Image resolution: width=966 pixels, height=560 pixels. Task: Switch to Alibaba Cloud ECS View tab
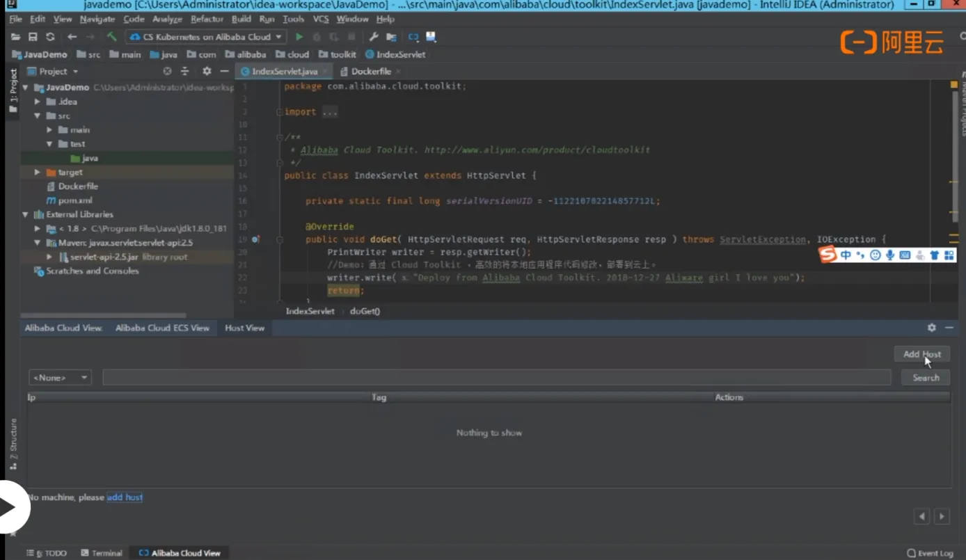pos(162,328)
